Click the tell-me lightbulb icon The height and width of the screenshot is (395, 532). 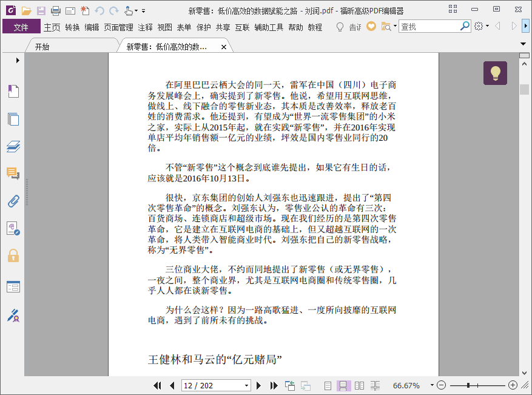pyautogui.click(x=340, y=27)
